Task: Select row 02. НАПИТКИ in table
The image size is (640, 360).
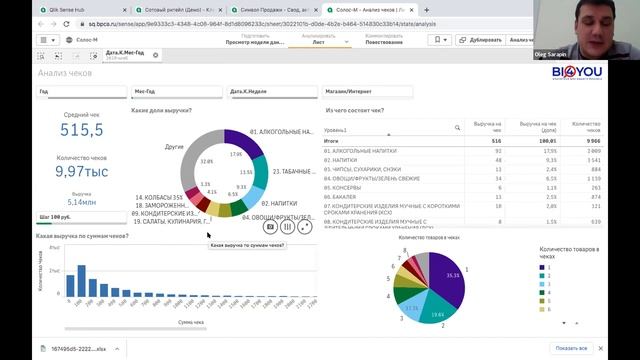Action: (x=340, y=160)
